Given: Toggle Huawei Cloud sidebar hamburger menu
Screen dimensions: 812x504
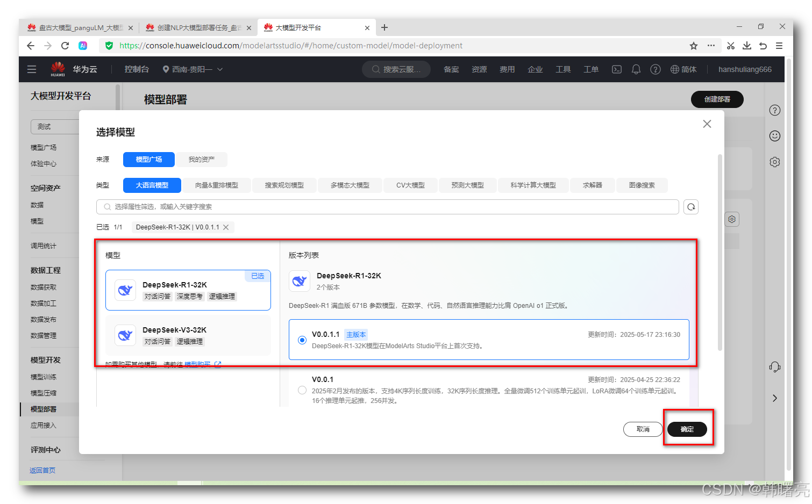Looking at the screenshot, I should tap(32, 69).
